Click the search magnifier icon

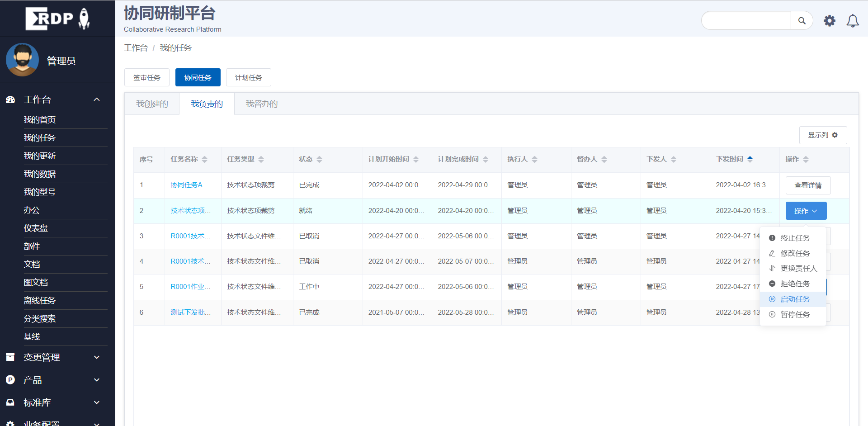point(802,21)
